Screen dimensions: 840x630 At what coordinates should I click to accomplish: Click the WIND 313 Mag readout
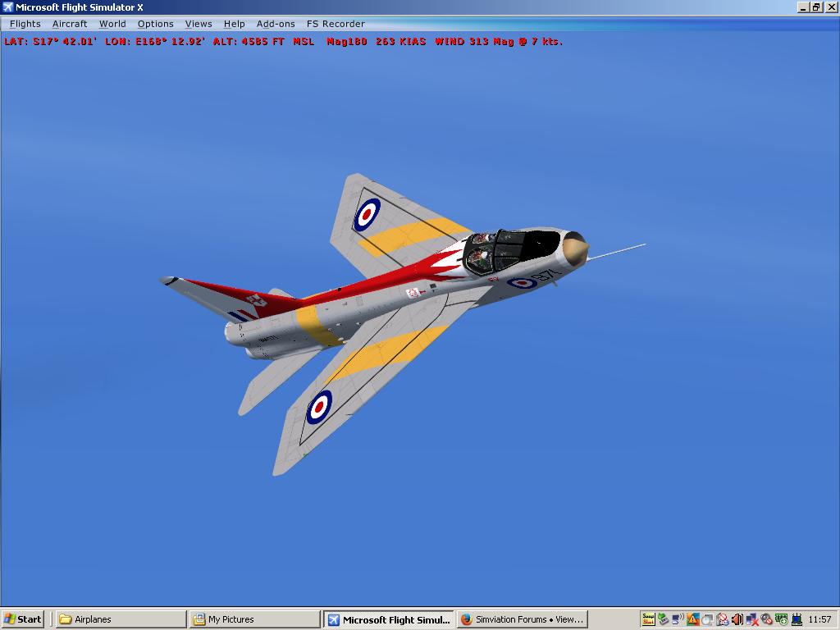499,41
